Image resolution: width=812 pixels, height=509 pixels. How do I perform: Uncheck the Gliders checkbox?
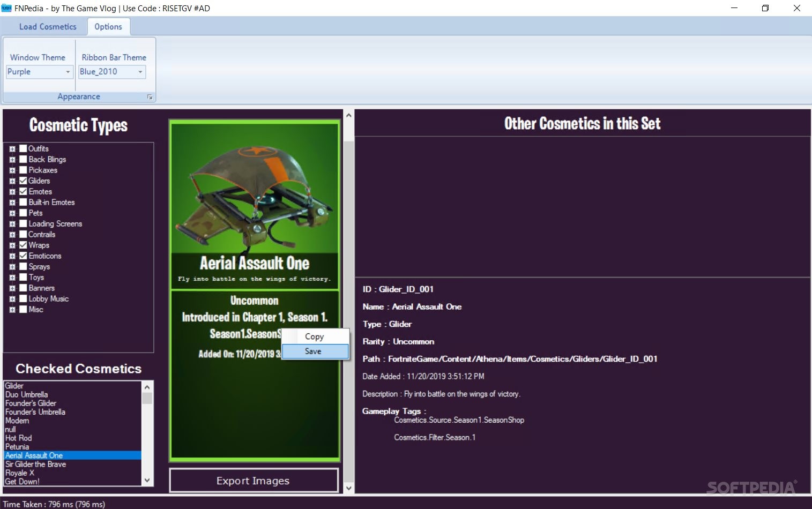(x=23, y=181)
